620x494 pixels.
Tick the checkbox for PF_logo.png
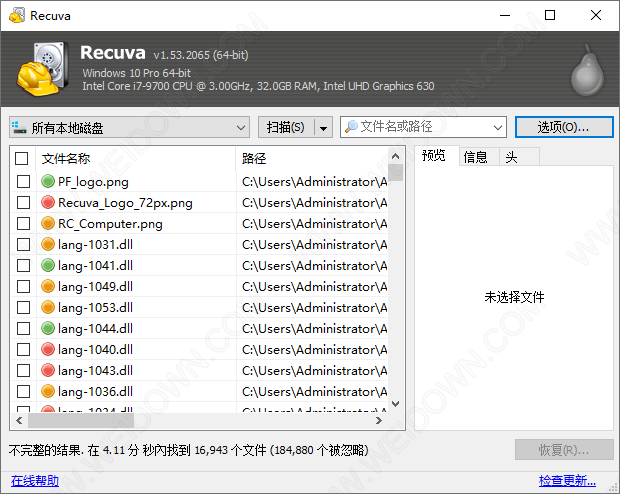23,182
